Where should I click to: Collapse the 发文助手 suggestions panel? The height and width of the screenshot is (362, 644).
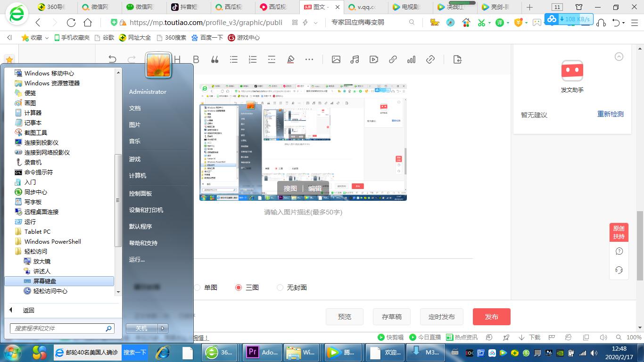pyautogui.click(x=619, y=56)
